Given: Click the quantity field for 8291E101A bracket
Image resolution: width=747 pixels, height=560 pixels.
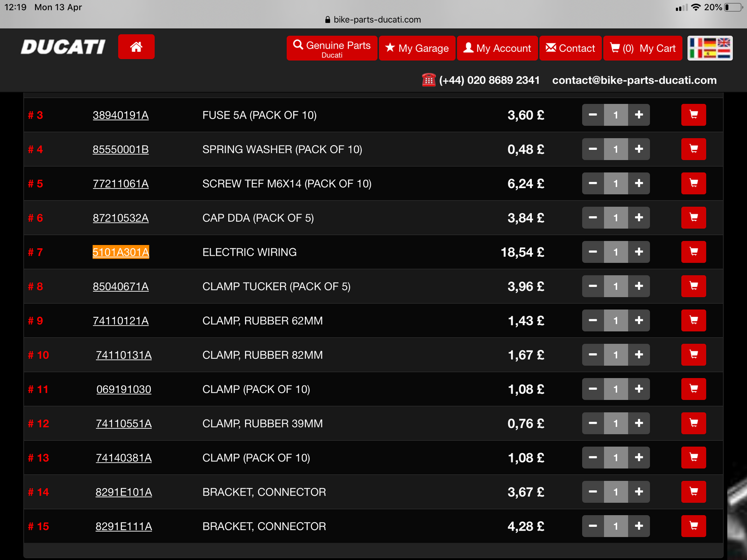Looking at the screenshot, I should pos(616,492).
